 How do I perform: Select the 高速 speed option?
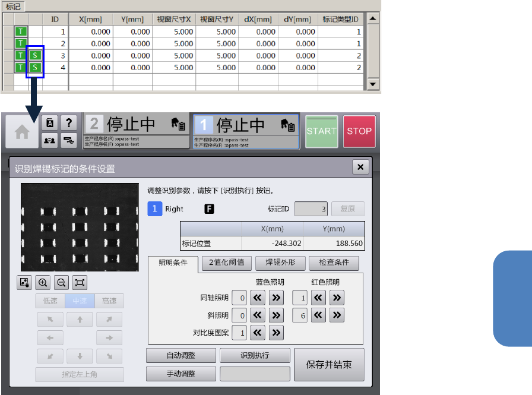[109, 301]
